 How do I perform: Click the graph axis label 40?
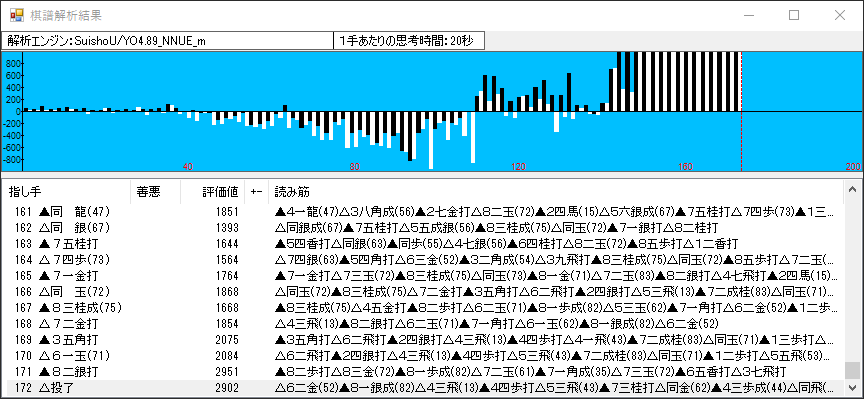coord(187,167)
